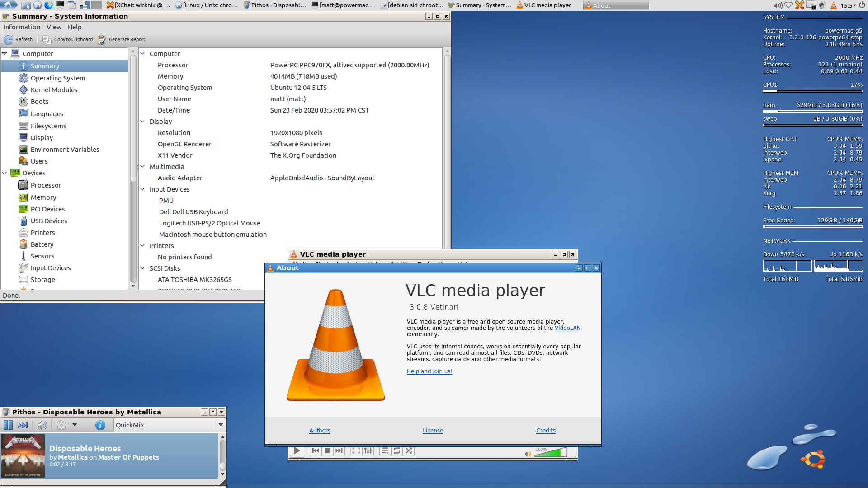The height and width of the screenshot is (488, 868).
Task: Open the Credits link in VLC About
Action: 546,430
